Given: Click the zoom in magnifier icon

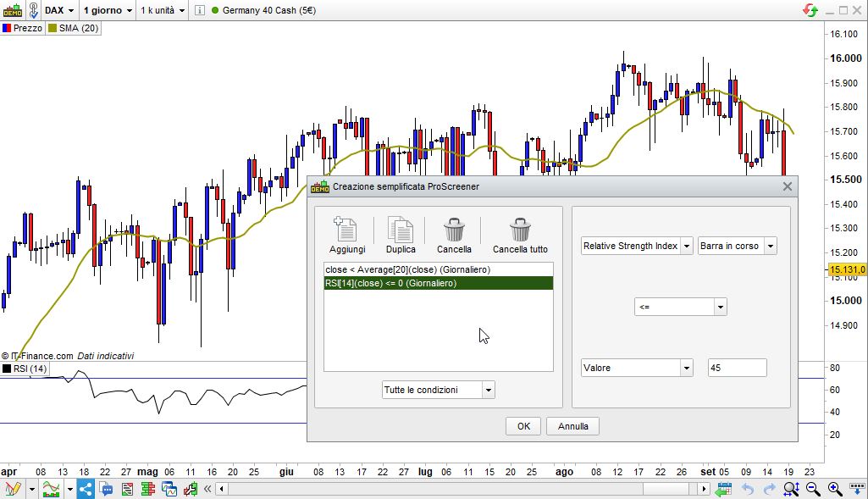Looking at the screenshot, I should (x=835, y=489).
